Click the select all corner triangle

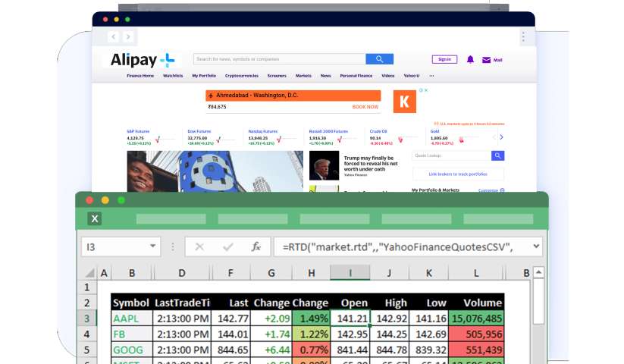click(89, 272)
